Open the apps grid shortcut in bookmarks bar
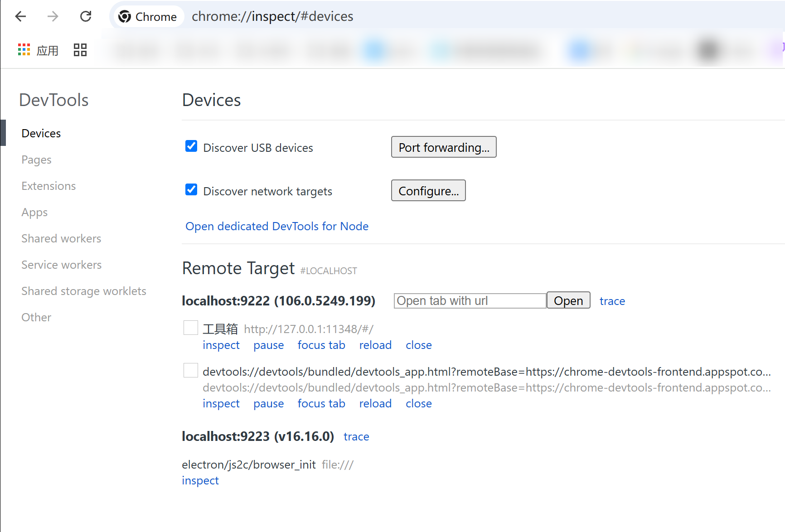The image size is (785, 532). click(38, 50)
